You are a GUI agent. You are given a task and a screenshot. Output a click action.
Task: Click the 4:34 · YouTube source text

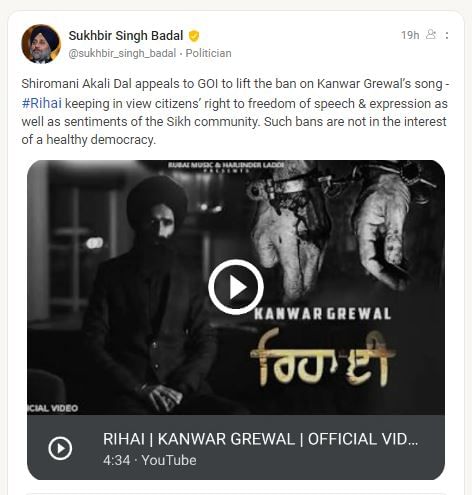[x=150, y=460]
